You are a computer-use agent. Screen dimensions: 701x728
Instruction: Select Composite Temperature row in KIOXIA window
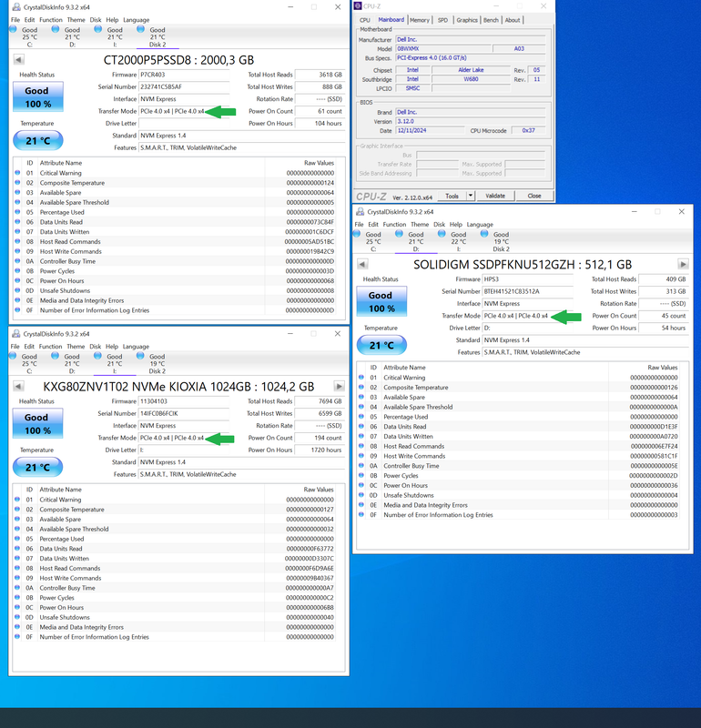(174, 510)
